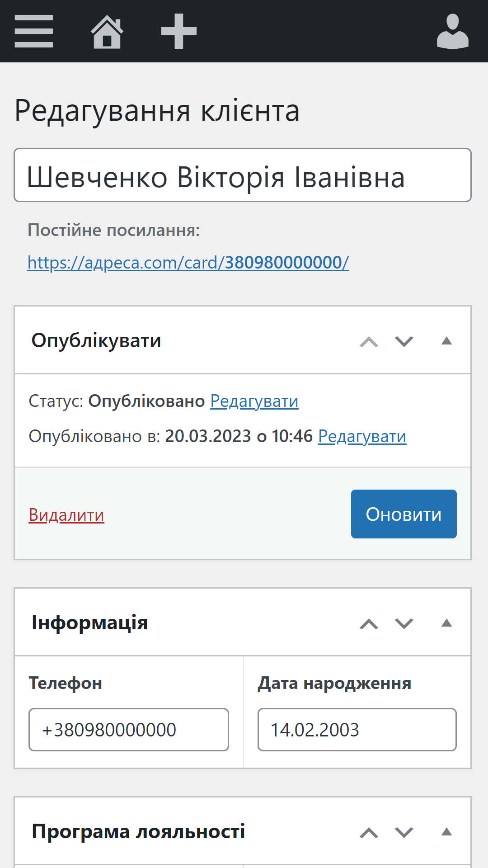Move Програма лояльності panel up
Screen dimensions: 488x868
[x=369, y=832]
